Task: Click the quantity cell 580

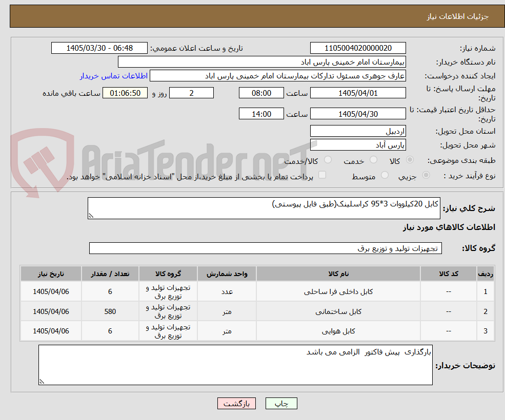Action: 110,311
